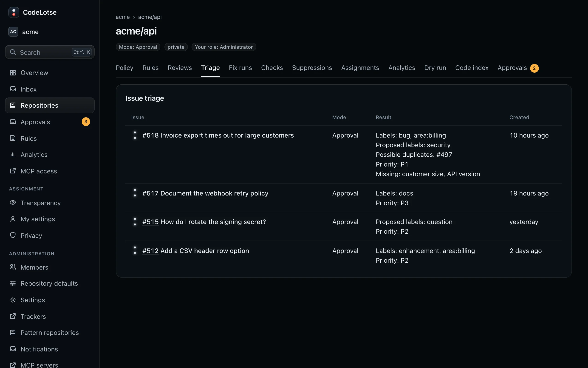Click the sidebar Rules document icon

[13, 138]
